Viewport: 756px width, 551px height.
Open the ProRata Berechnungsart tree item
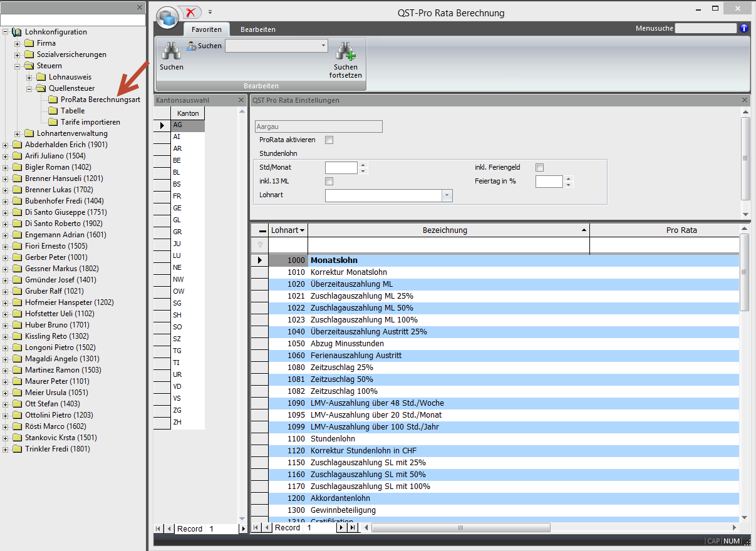[x=100, y=100]
